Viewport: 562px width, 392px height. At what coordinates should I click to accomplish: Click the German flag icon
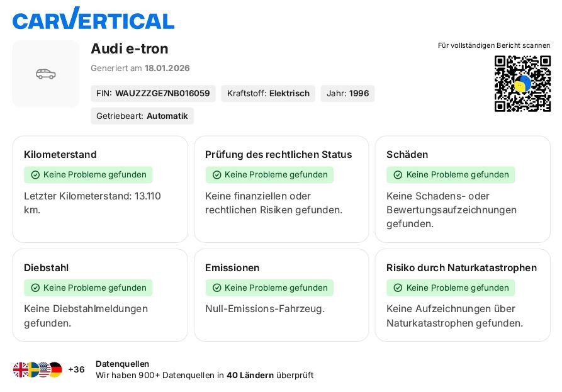[x=55, y=370]
